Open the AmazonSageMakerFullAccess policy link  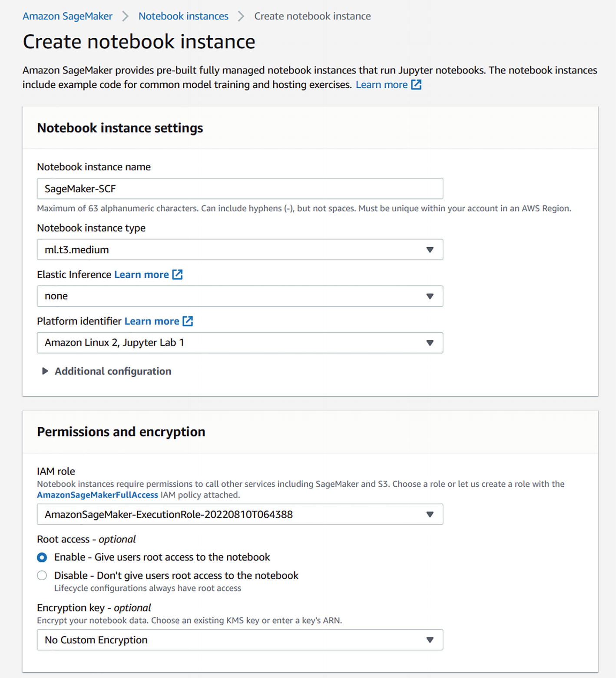coord(97,495)
